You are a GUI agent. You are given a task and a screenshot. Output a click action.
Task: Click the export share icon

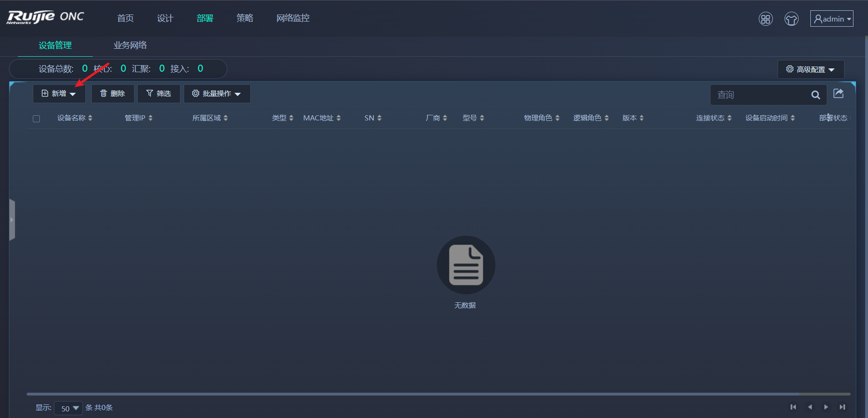pyautogui.click(x=838, y=93)
